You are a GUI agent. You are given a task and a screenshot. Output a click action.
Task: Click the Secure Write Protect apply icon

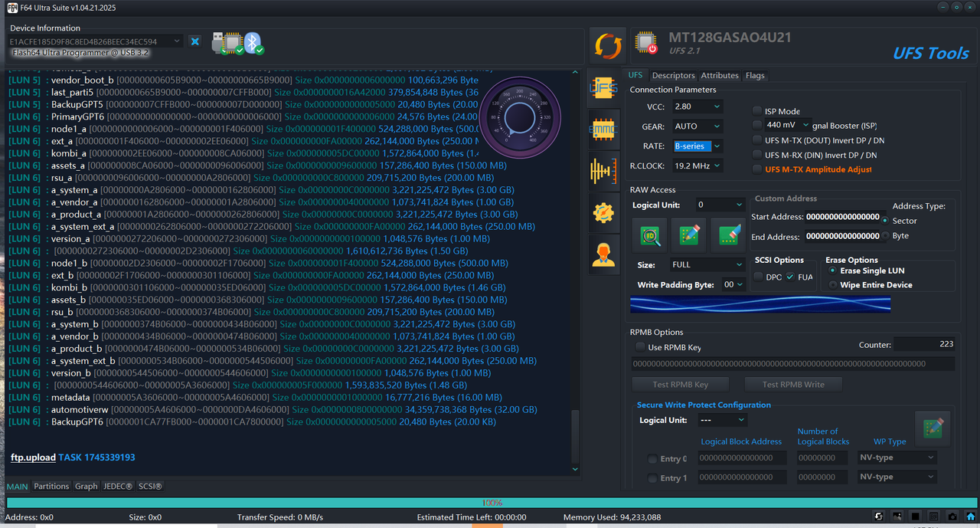933,428
